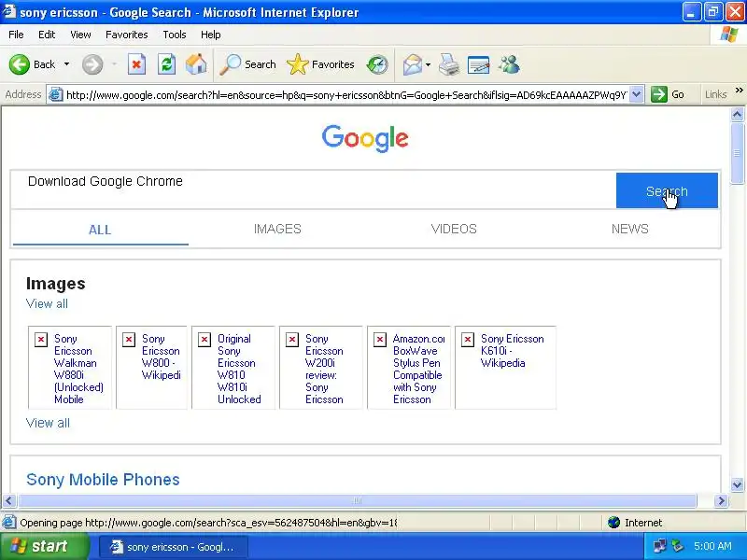Click the Windows flag logo in menu bar

coord(729,35)
